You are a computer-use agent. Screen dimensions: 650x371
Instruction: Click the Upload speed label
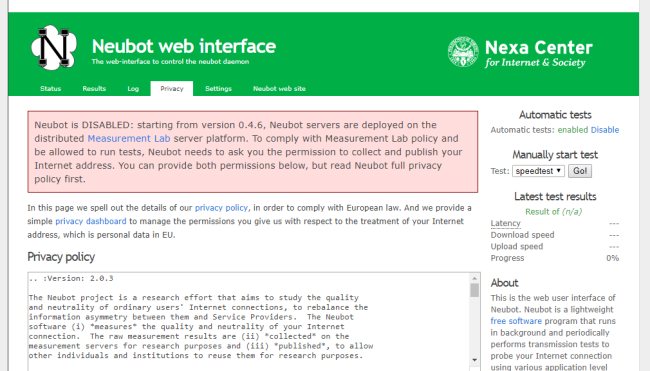(517, 246)
